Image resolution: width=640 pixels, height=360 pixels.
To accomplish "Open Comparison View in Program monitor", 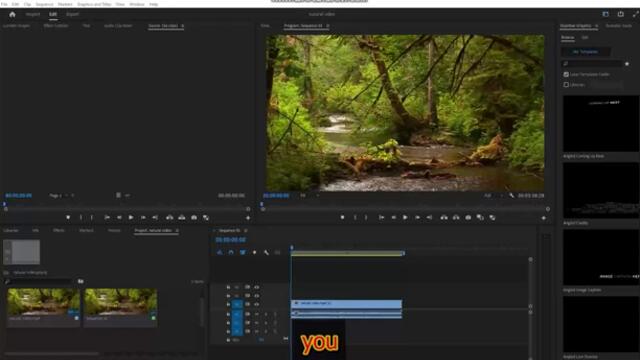I will [480, 218].
